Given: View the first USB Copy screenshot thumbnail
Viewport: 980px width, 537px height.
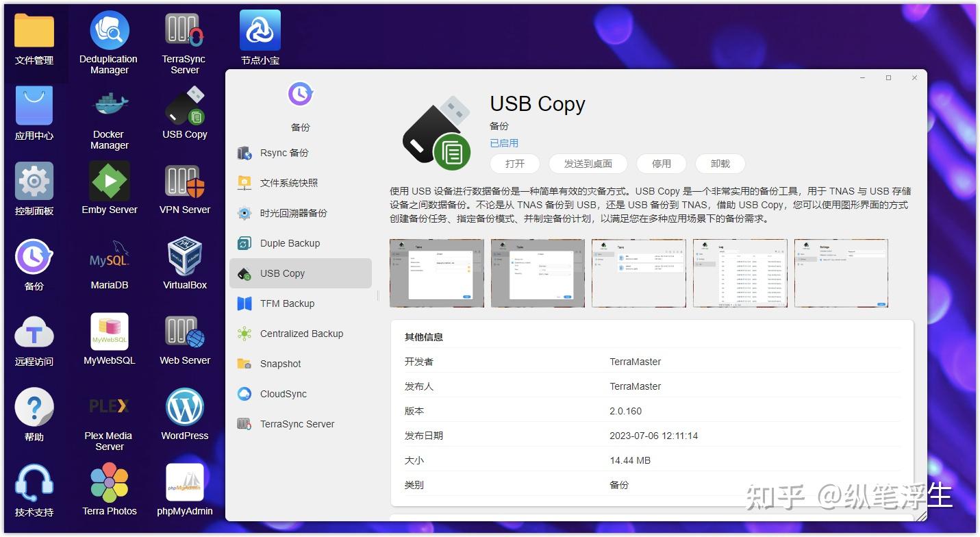Looking at the screenshot, I should pos(436,273).
